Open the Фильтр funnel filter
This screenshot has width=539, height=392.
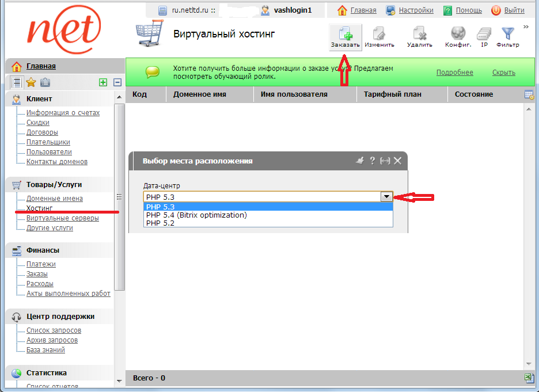(507, 36)
